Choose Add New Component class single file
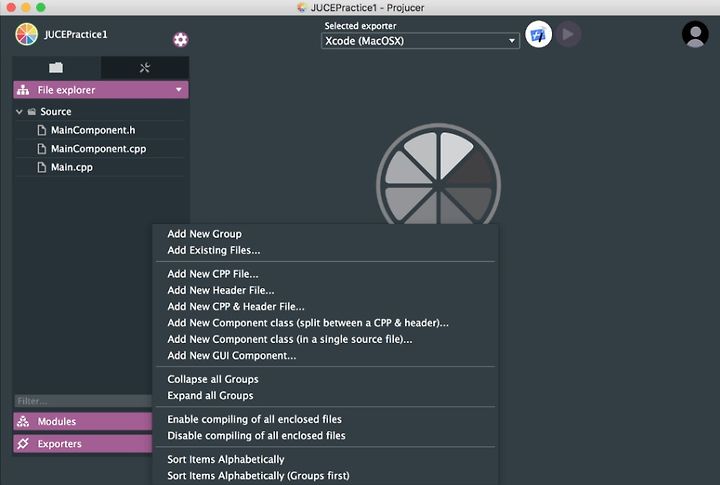This screenshot has height=485, width=720. click(325, 339)
